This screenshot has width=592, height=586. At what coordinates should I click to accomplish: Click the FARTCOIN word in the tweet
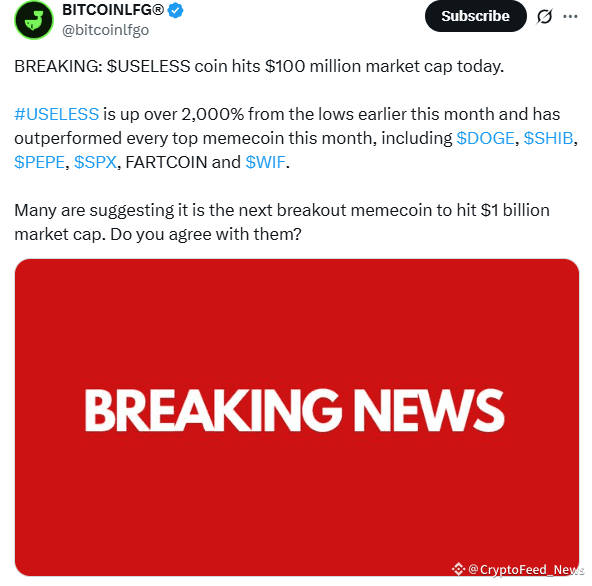(x=166, y=162)
